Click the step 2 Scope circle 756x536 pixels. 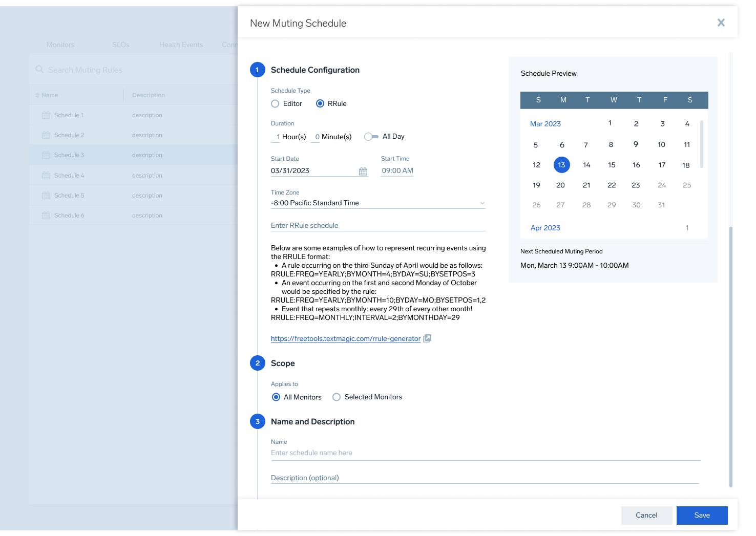(x=258, y=363)
